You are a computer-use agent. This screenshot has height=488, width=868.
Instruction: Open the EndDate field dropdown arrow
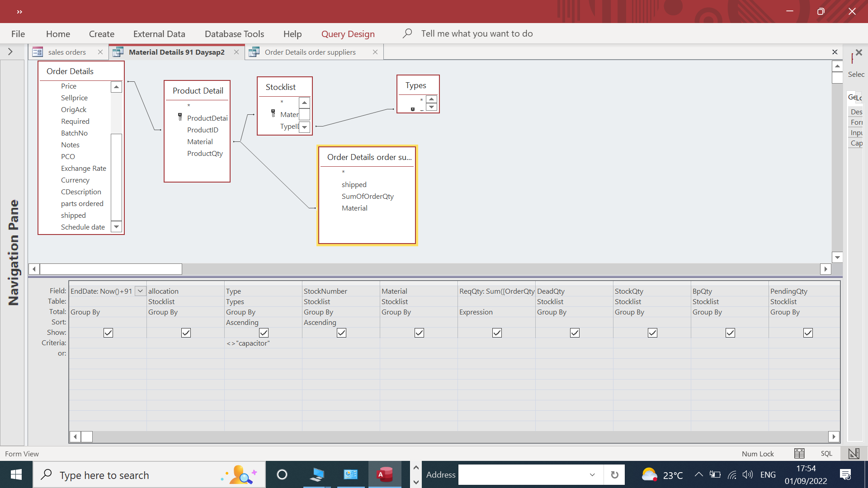click(140, 291)
